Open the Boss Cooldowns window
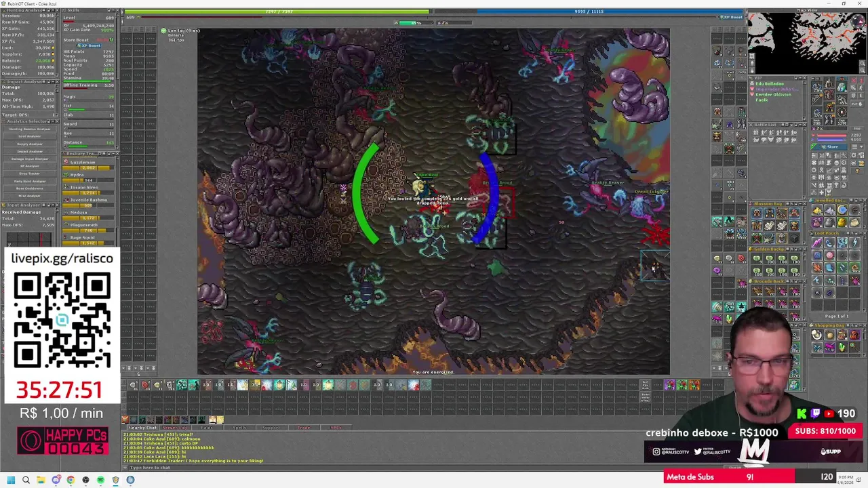 point(30,188)
